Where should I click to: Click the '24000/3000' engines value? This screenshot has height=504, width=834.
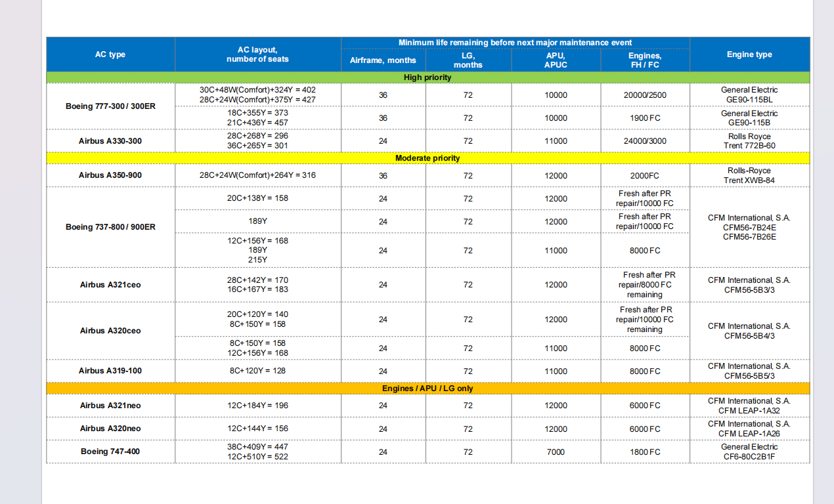644,141
